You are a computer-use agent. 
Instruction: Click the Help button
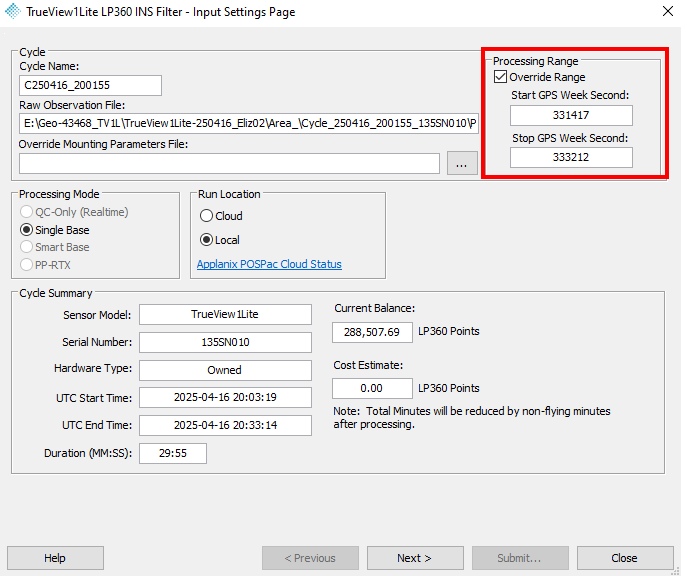[x=55, y=558]
